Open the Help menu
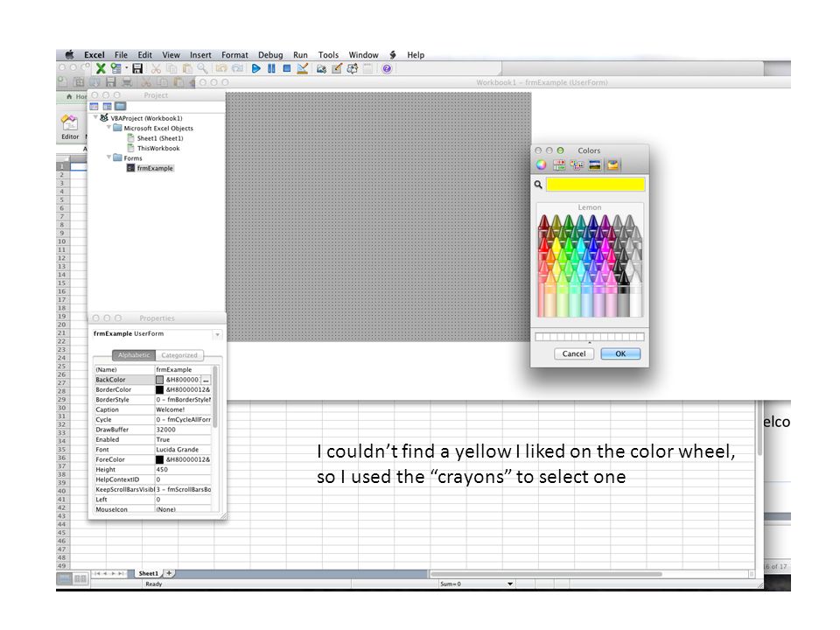The height and width of the screenshot is (630, 840). pyautogui.click(x=416, y=54)
